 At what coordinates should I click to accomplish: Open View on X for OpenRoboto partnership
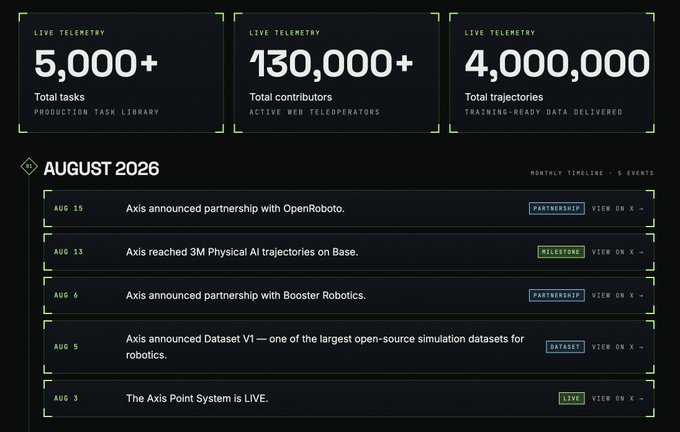click(x=617, y=209)
